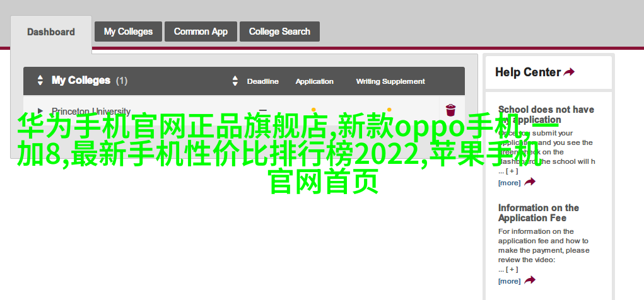Sort colleges using My Colleges sort arrows
This screenshot has height=300, width=644.
click(40, 81)
